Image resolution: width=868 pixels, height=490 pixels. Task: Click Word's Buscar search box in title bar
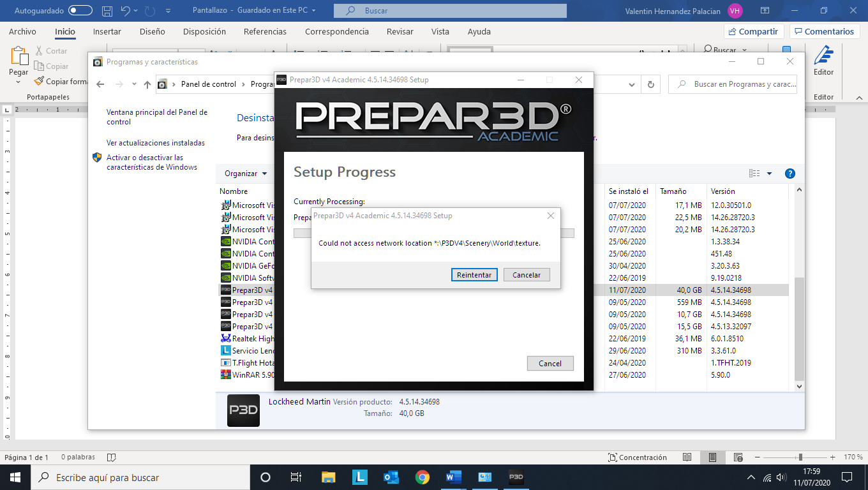(450, 11)
